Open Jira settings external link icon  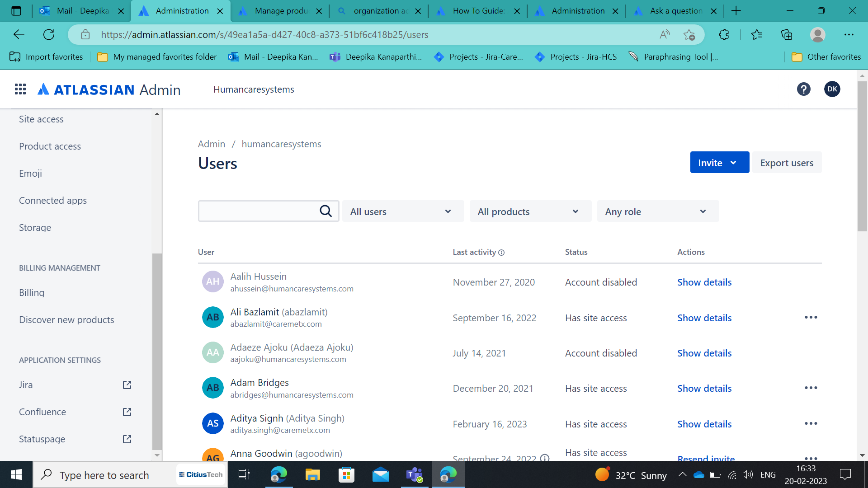click(127, 385)
